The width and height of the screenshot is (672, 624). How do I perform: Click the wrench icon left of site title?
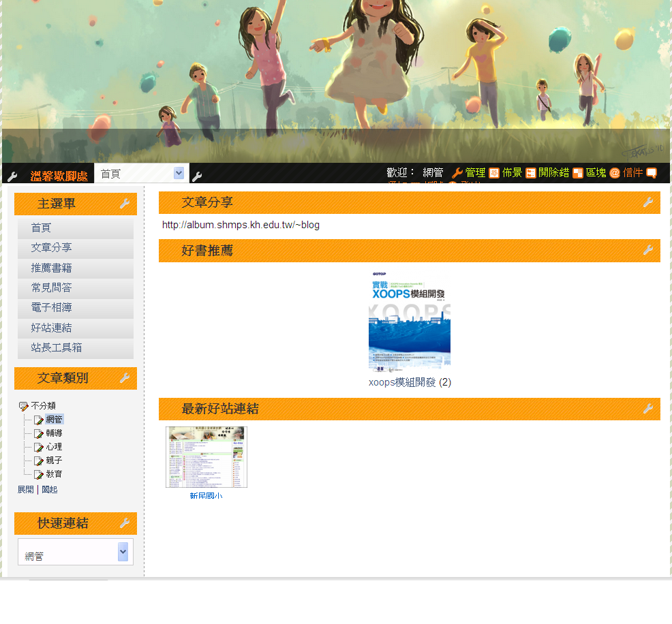click(x=12, y=176)
